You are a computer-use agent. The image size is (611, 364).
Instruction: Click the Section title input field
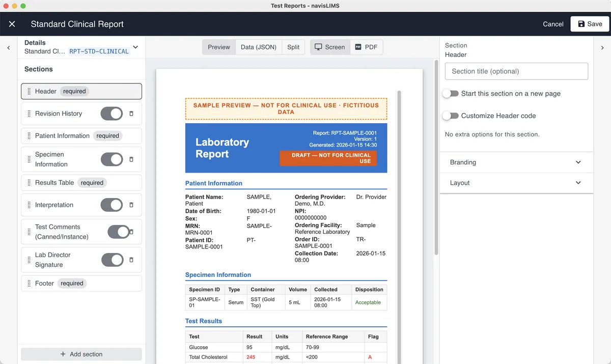[x=516, y=71]
